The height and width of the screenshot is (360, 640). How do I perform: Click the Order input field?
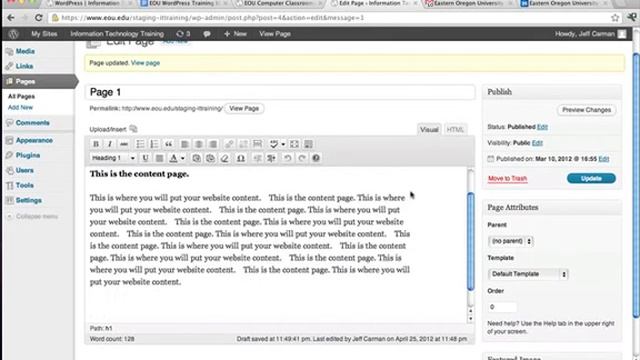tap(502, 307)
